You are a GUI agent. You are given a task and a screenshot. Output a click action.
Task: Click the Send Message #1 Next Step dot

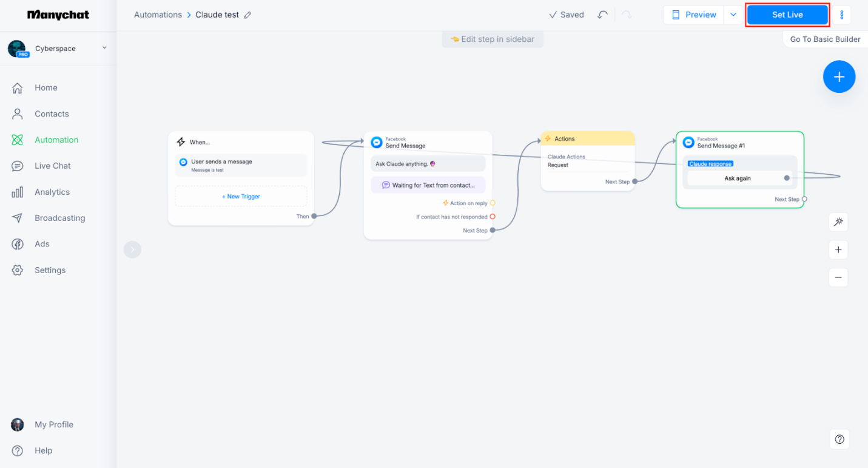(804, 199)
